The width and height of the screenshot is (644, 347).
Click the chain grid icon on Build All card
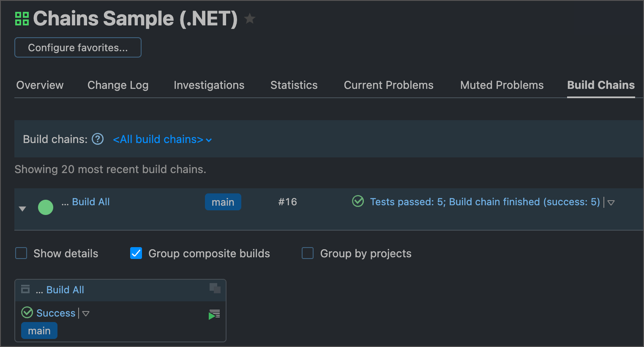(216, 288)
